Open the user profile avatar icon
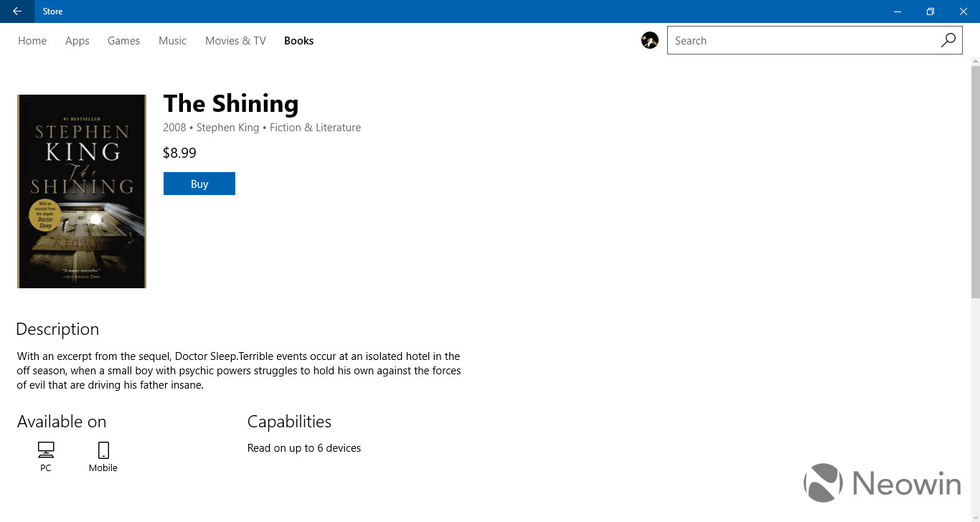The image size is (980, 522). (649, 40)
